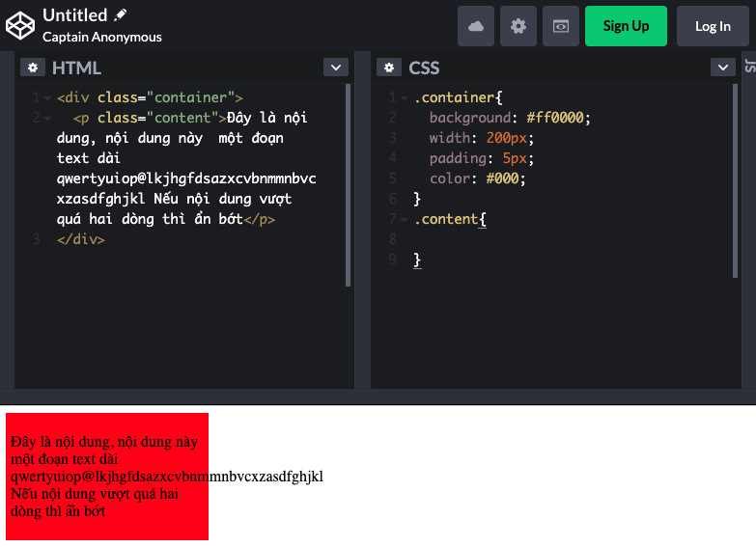Viewport: 756px width, 547px height.
Task: Select the HTML panel title tab
Action: click(76, 68)
